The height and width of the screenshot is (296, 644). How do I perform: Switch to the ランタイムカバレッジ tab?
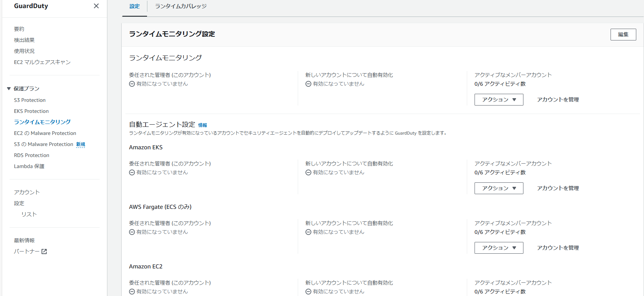[x=181, y=6]
